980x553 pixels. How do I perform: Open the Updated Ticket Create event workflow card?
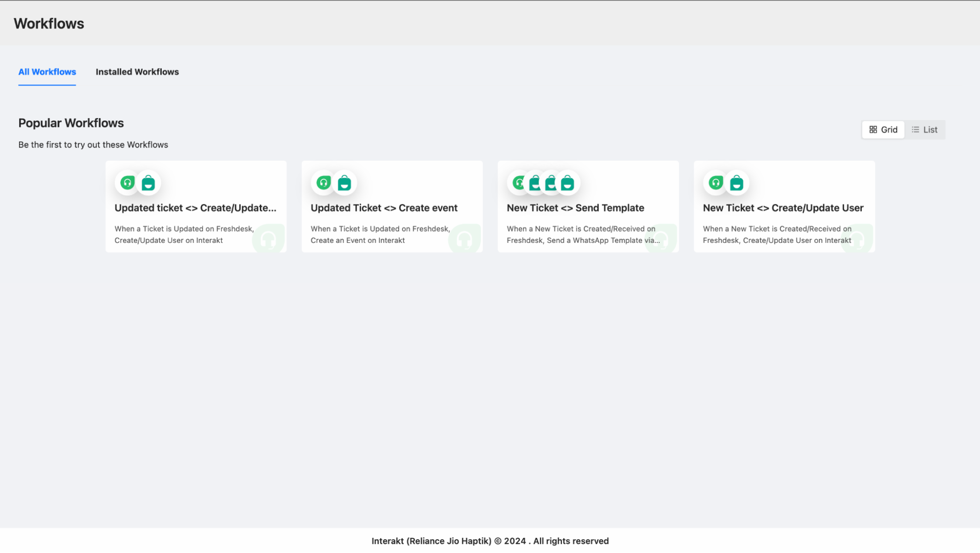pos(392,206)
